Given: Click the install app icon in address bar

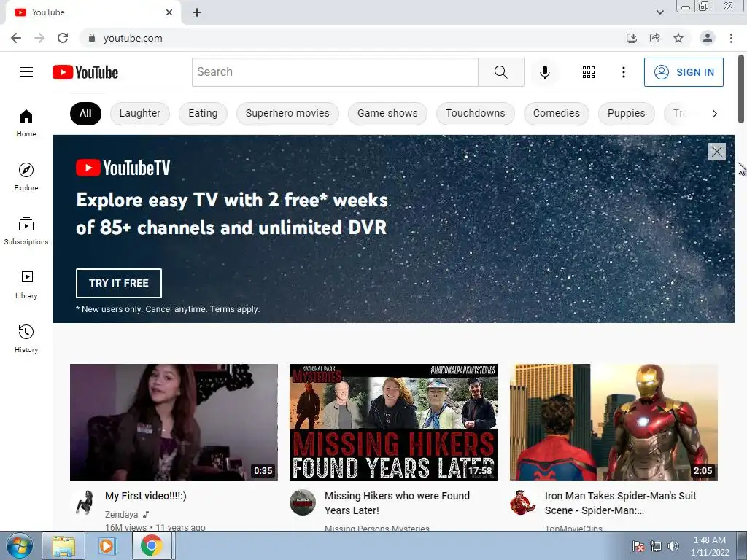Looking at the screenshot, I should click(x=631, y=38).
